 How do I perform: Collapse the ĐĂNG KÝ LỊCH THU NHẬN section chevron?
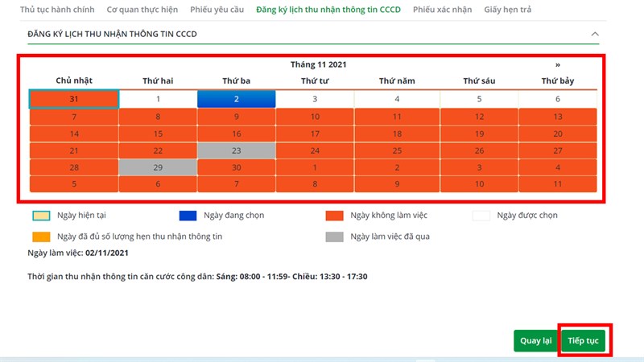click(x=595, y=34)
